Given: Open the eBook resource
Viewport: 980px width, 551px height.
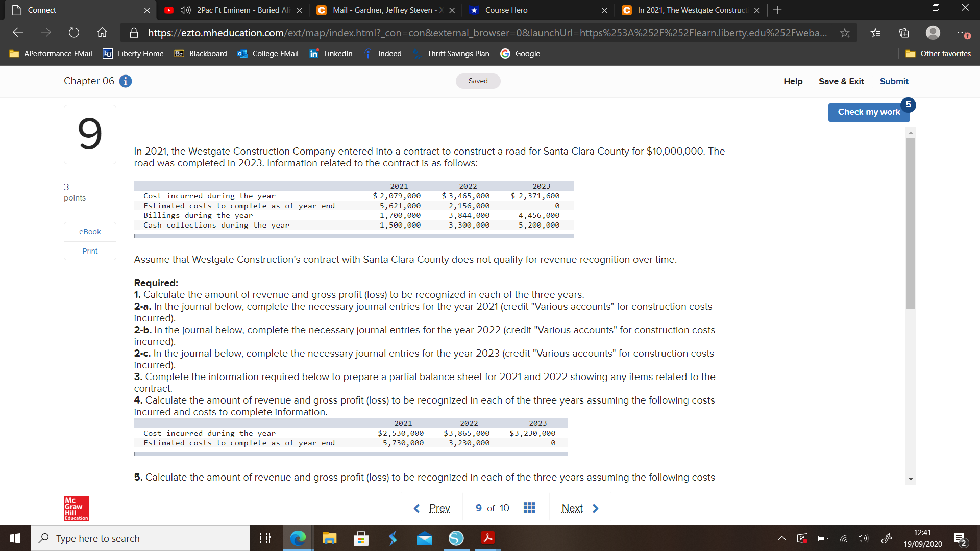Looking at the screenshot, I should [90, 232].
